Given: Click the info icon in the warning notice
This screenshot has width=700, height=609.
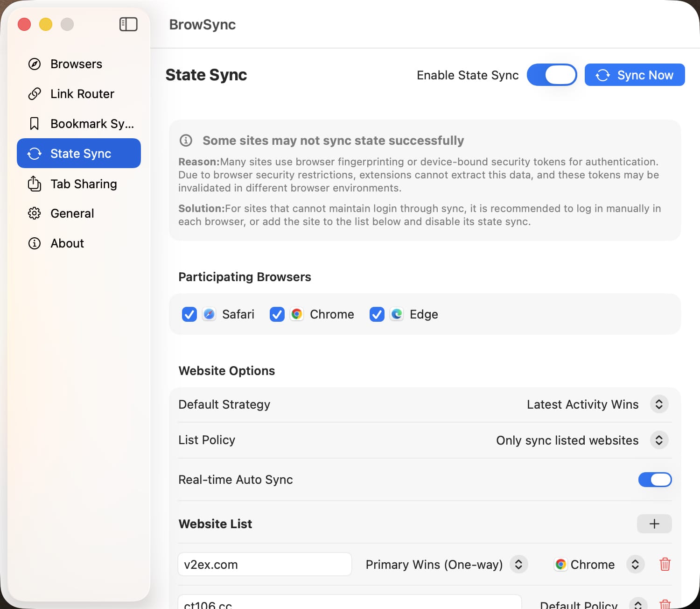Looking at the screenshot, I should click(186, 141).
